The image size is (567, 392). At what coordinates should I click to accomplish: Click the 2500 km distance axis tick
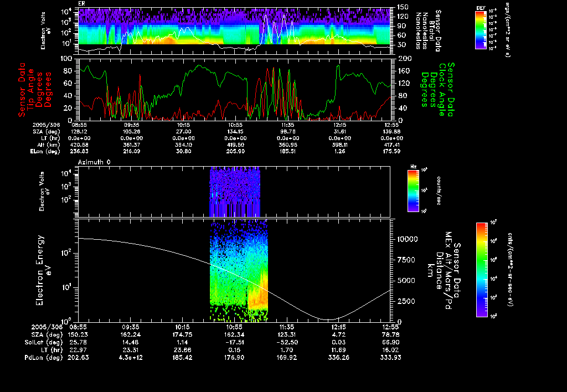pos(406,301)
